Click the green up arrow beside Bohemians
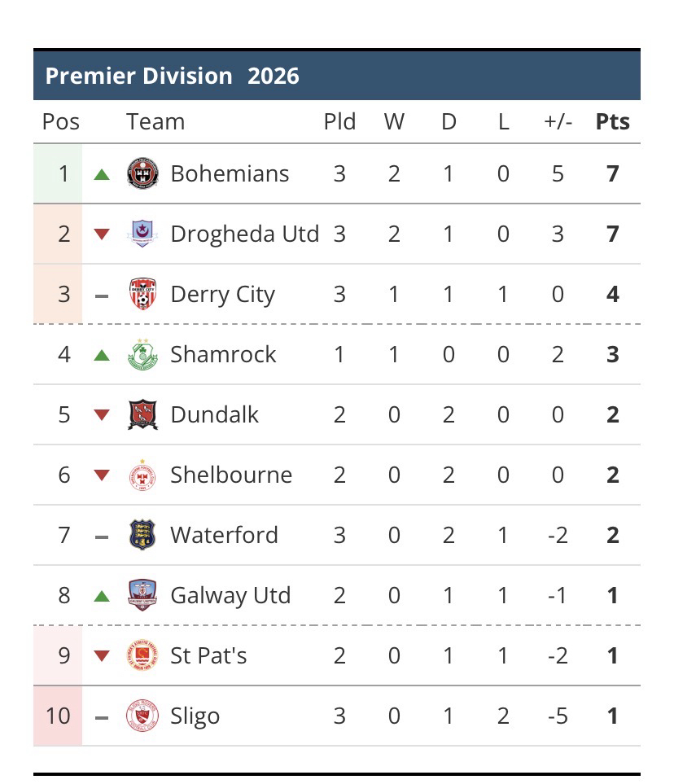The image size is (674, 784). (102, 174)
